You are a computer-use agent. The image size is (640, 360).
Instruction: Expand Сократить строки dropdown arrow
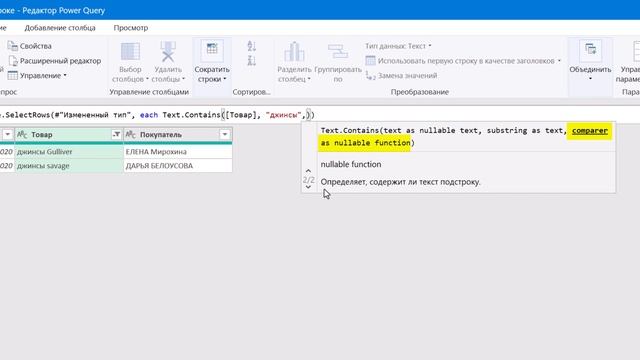tap(225, 79)
